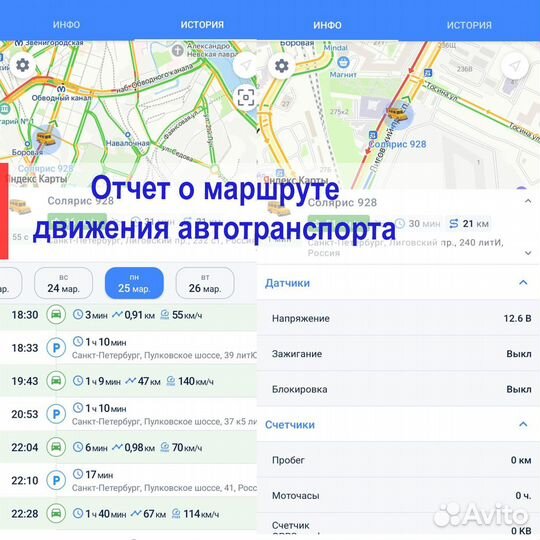Image resolution: width=540 pixels, height=540 pixels.
Task: Tap the 22:28 time label
Action: pyautogui.click(x=24, y=513)
